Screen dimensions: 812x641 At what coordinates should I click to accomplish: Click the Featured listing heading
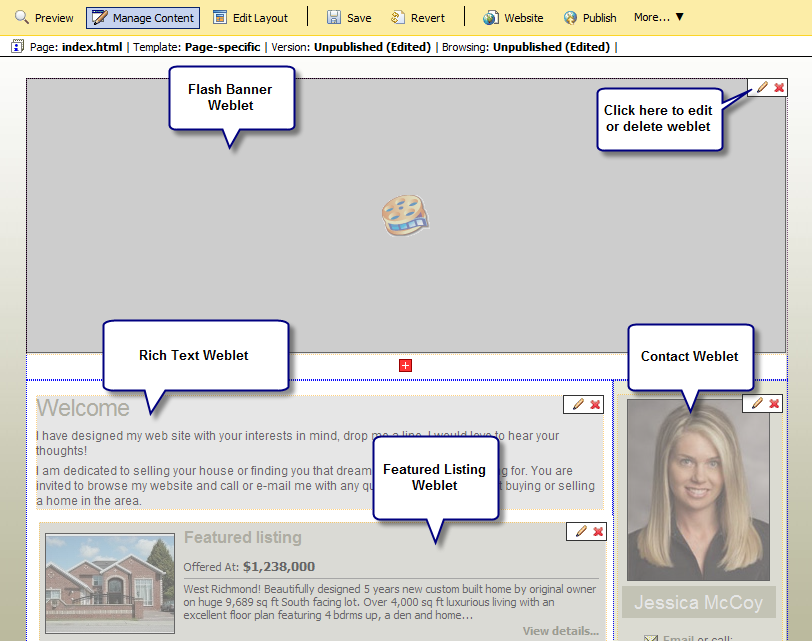click(x=243, y=537)
